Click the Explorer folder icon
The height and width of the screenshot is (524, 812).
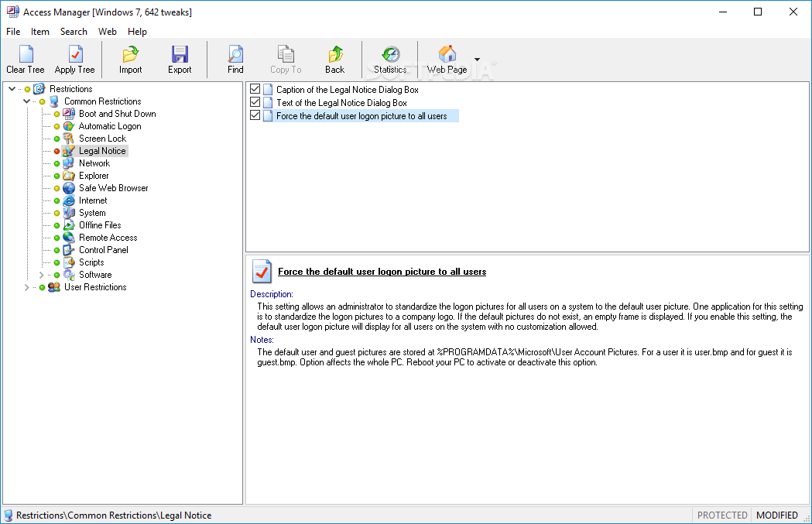pos(69,176)
